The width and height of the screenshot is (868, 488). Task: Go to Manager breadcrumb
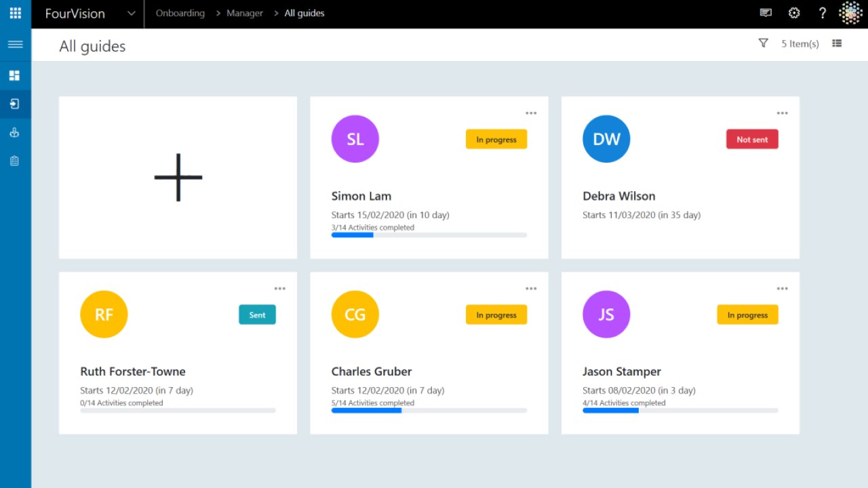(x=245, y=13)
